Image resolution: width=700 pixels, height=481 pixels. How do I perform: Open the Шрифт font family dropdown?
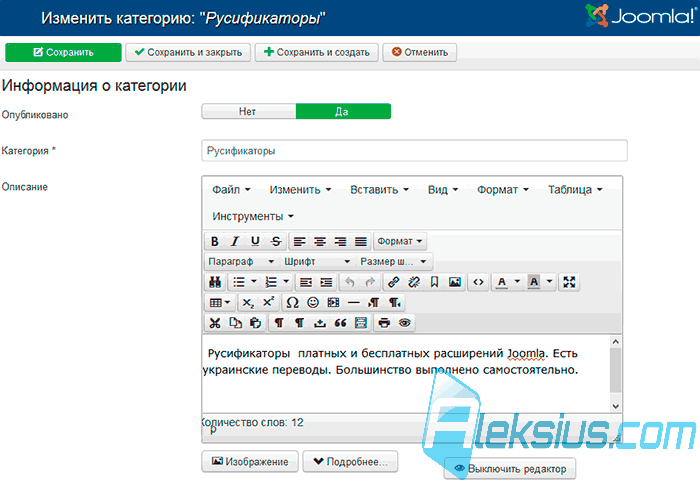pos(317,262)
